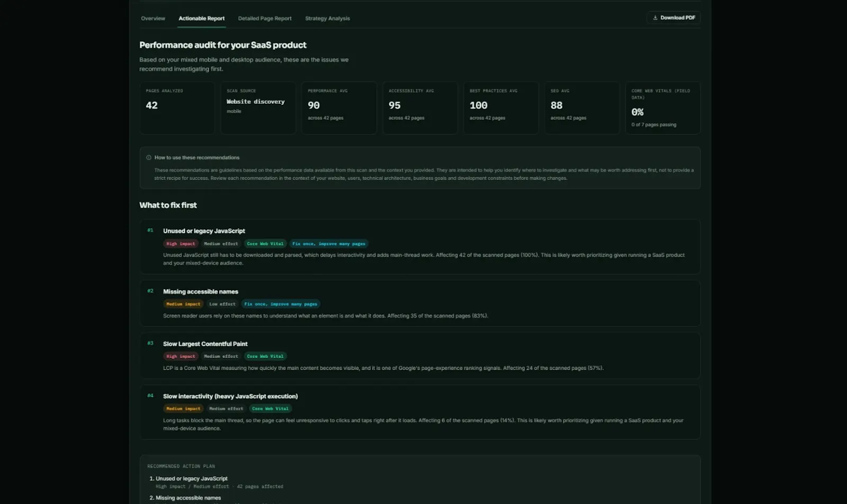Go to the Strategy Analysis tab

point(328,19)
